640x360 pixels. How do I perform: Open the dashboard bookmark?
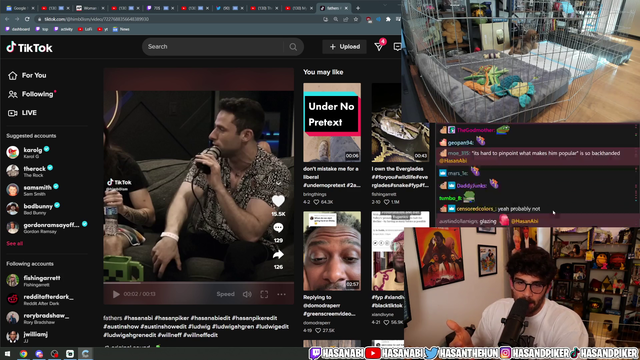pyautogui.click(x=18, y=29)
